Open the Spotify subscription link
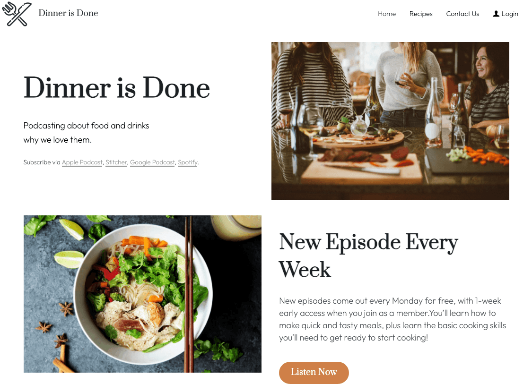 188,162
